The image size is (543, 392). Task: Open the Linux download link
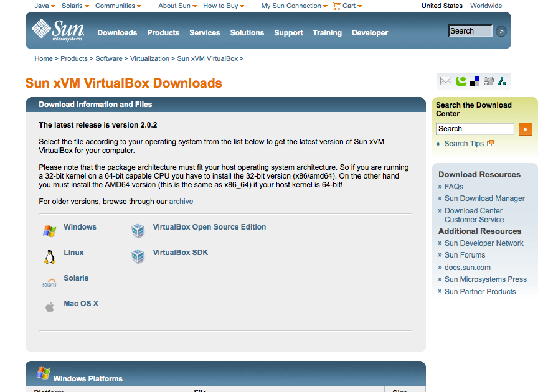73,253
